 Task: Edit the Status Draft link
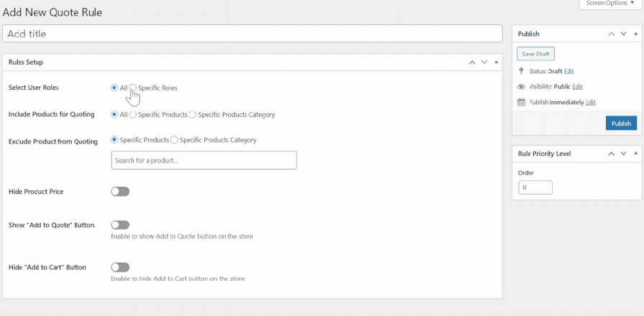click(x=569, y=71)
